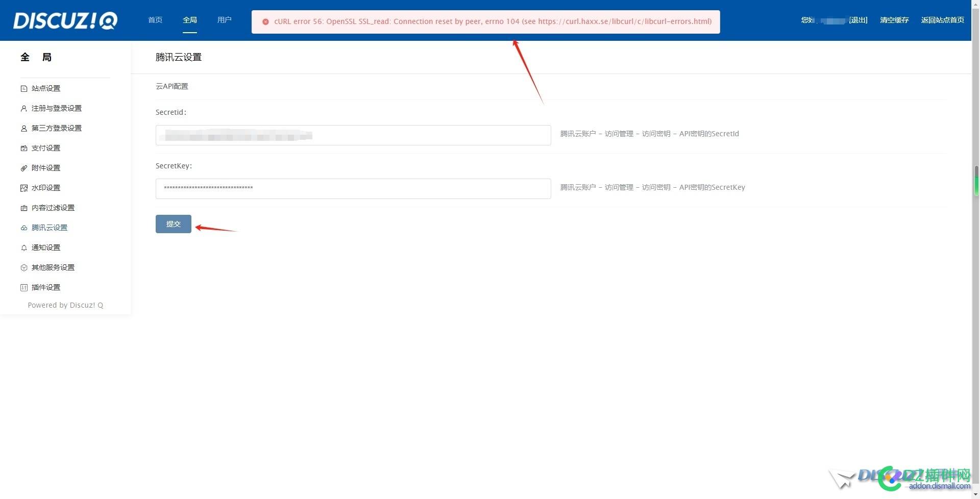Open 注册与登录设置 menu item
This screenshot has height=499, width=980.
(x=57, y=108)
